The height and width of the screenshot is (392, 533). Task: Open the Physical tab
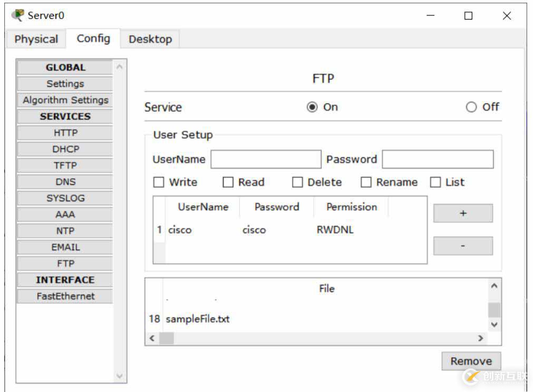click(x=36, y=39)
